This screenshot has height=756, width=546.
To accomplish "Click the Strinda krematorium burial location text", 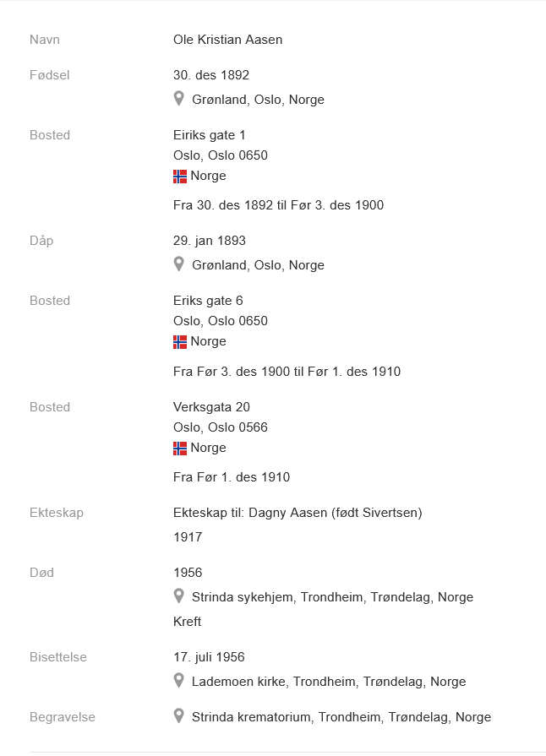I will 341,717.
